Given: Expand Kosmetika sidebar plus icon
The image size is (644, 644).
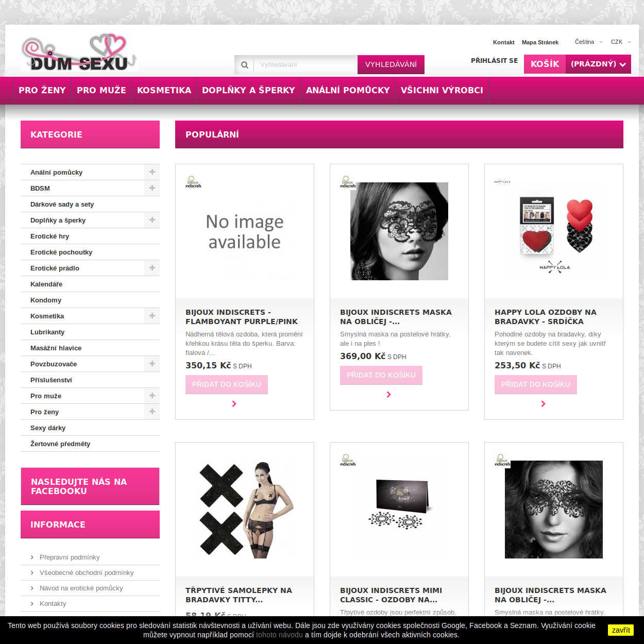Looking at the screenshot, I should [x=152, y=316].
